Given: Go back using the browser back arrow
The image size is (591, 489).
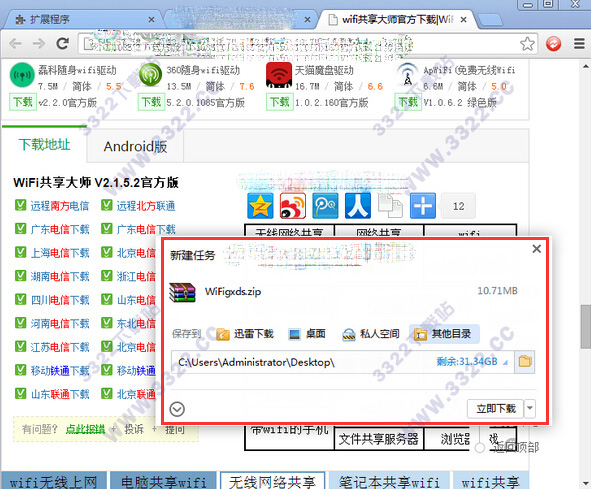Looking at the screenshot, I should point(15,44).
